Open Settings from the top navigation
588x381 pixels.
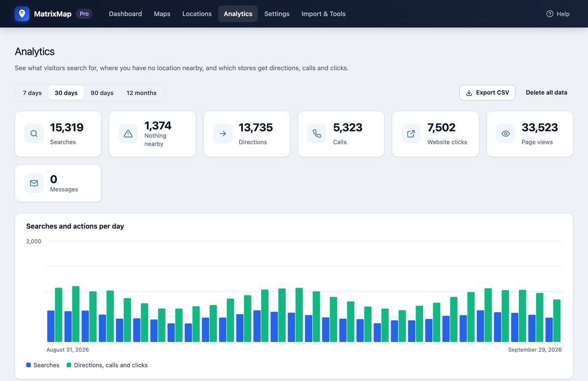pos(277,14)
